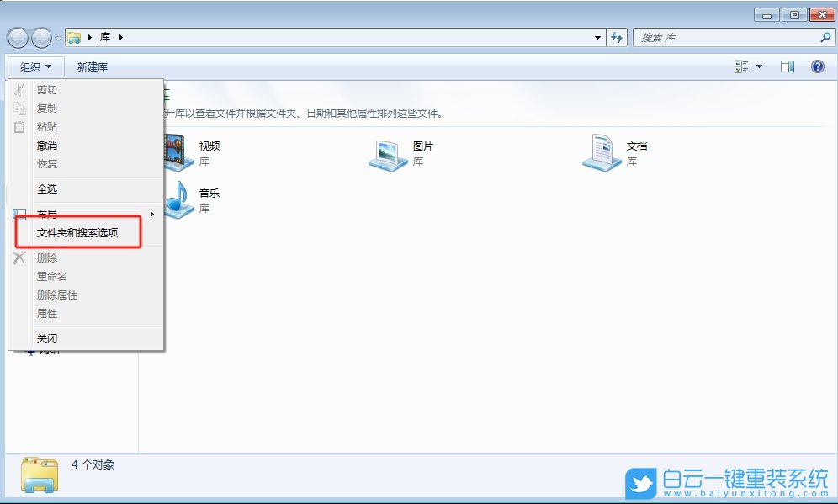
Task: Click the libraries icon in the breadcrumb bar
Action: pos(75,37)
